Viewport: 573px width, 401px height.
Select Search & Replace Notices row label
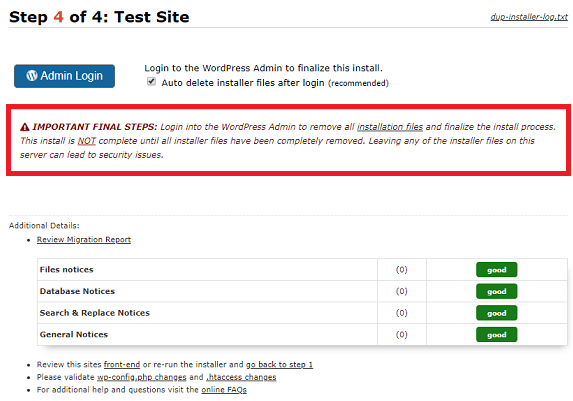[95, 313]
